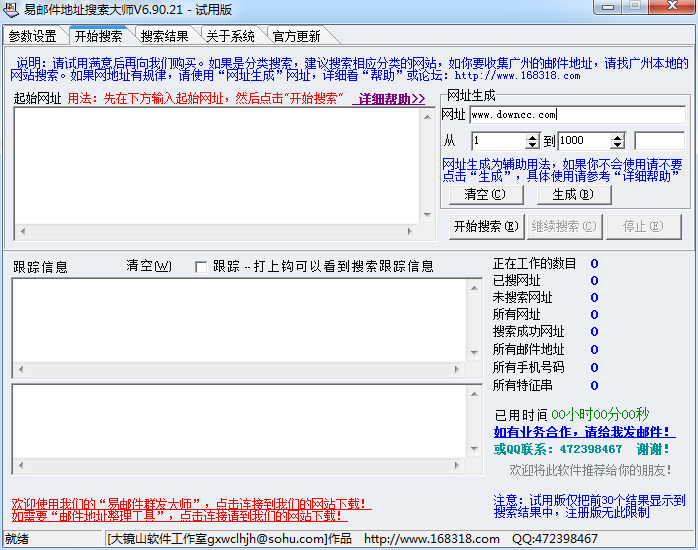Decrease the 从 start value with down arrow
The height and width of the screenshot is (550, 698).
tap(532, 146)
